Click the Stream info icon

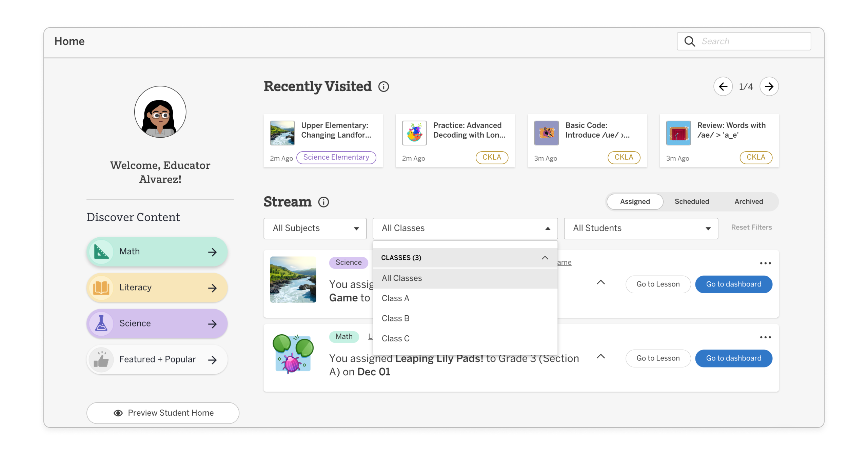[323, 202]
